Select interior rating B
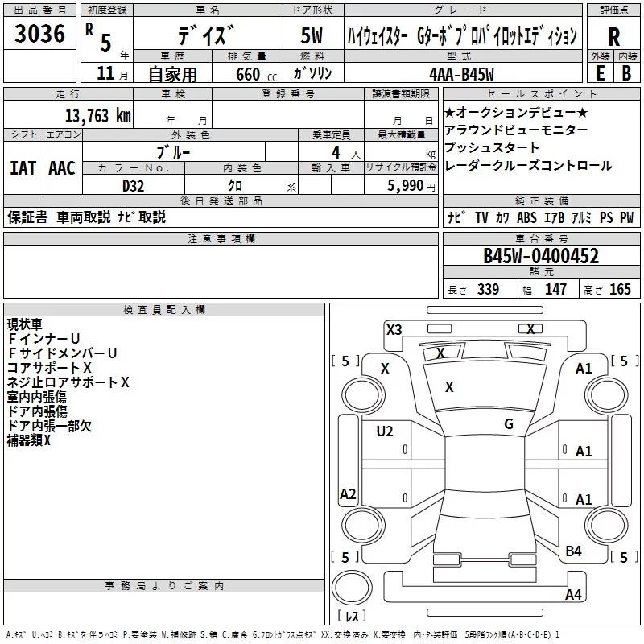Screen dimensions: 644x644 point(627,73)
